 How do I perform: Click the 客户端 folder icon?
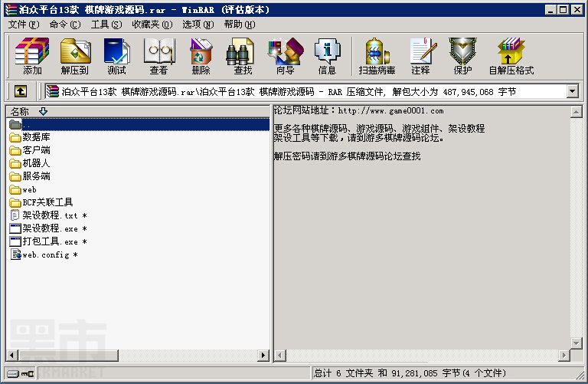tap(15, 150)
